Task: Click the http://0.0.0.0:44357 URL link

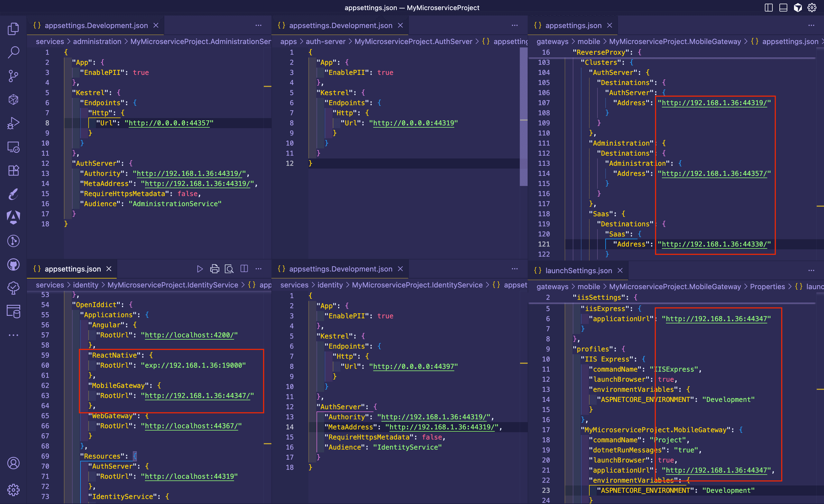Action: tap(169, 123)
